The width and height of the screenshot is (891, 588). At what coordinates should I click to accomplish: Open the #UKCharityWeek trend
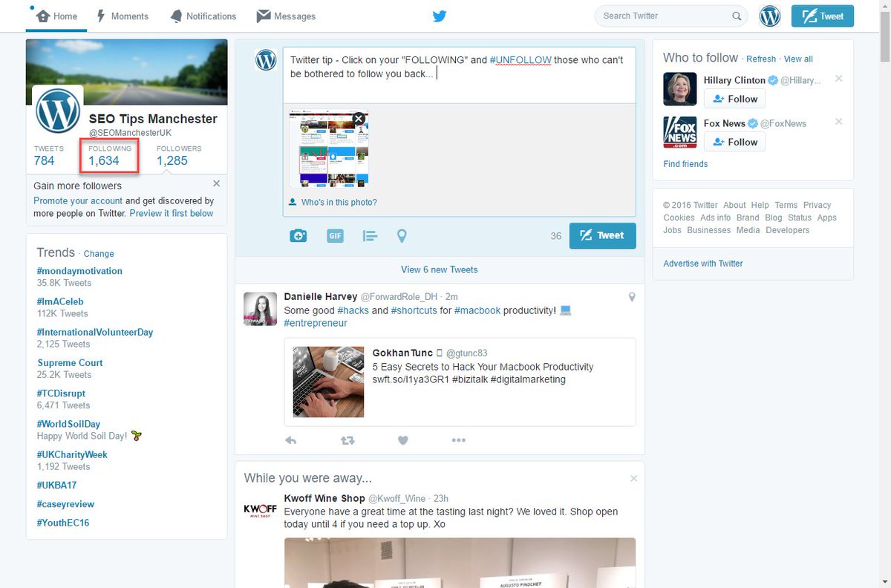click(72, 454)
